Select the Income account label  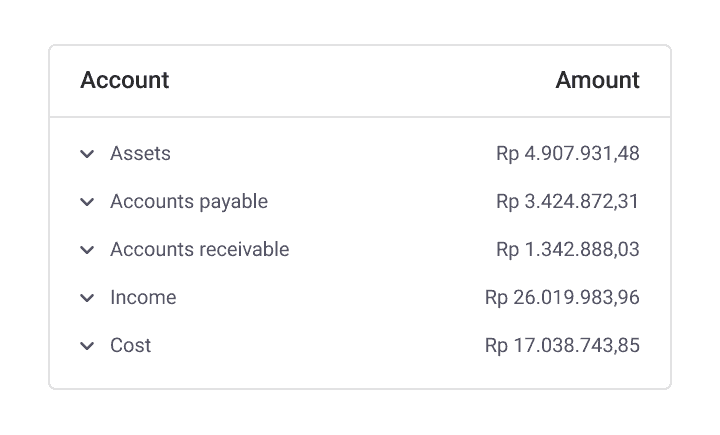(x=143, y=297)
